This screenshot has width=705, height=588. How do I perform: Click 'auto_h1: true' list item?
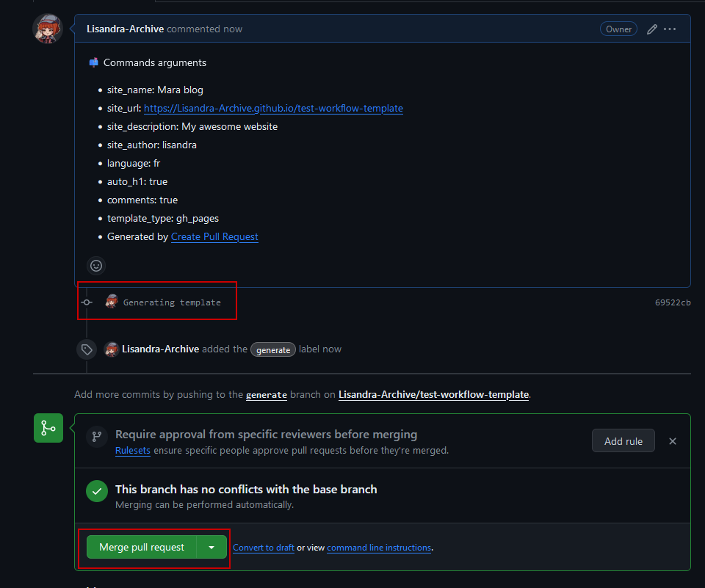[137, 181]
